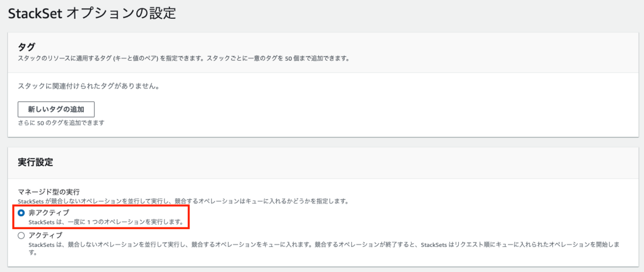Click the description under マネージド型の実行 label
Viewport: 644px width, 272px height.
pos(184,201)
